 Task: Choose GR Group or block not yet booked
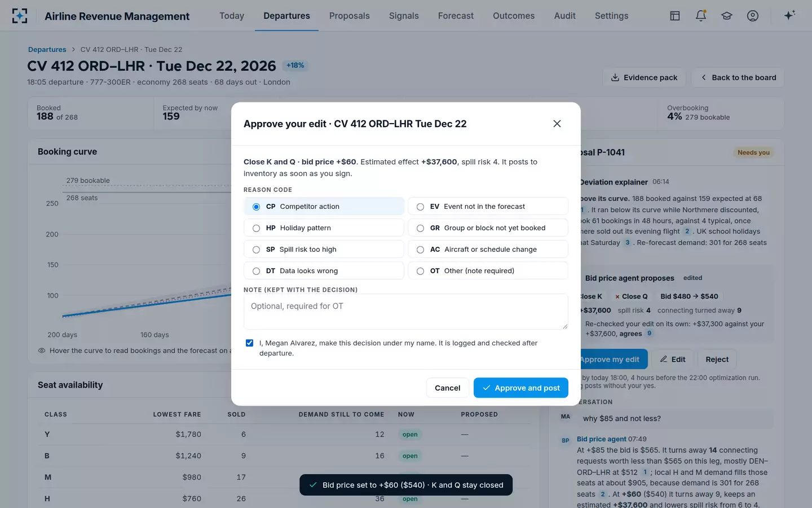pyautogui.click(x=488, y=228)
